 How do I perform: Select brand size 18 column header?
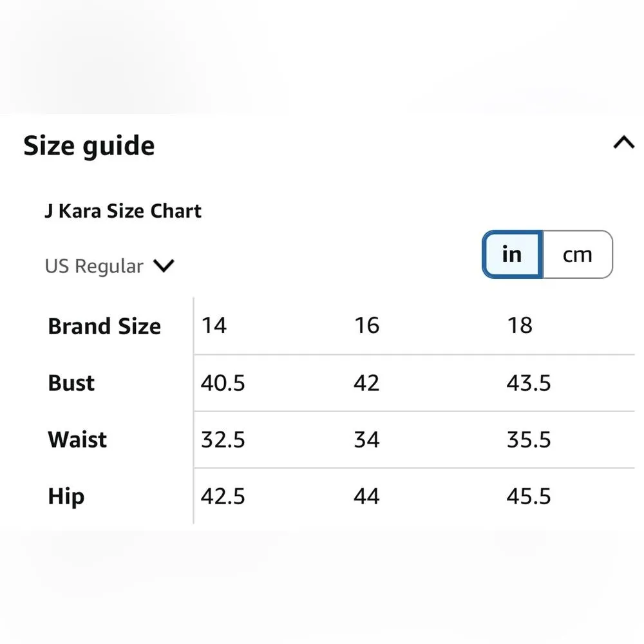(519, 326)
